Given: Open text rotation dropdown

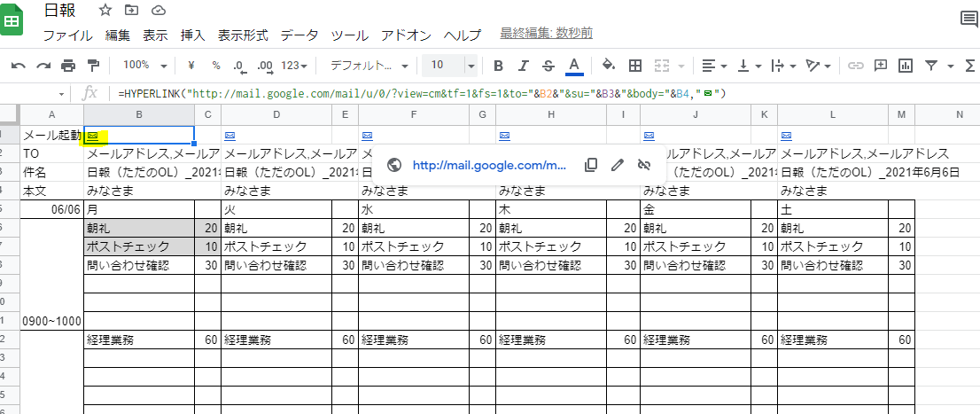Looking at the screenshot, I should (x=819, y=65).
